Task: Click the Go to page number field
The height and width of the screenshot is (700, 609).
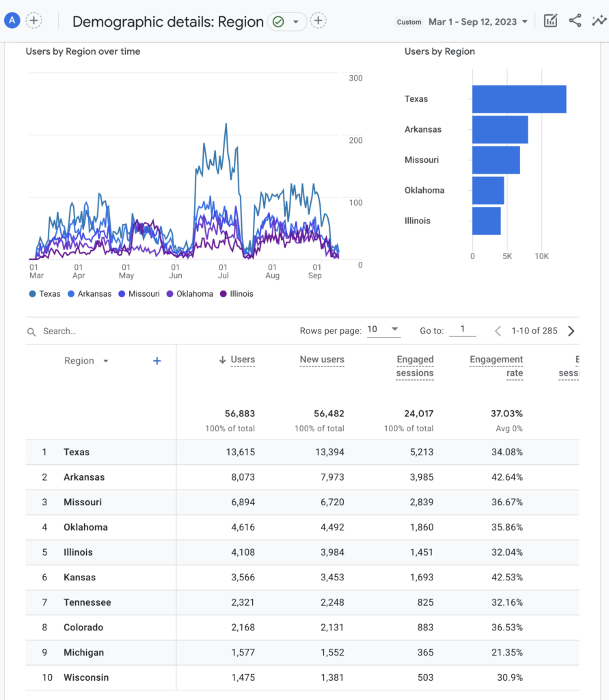Action: (463, 330)
